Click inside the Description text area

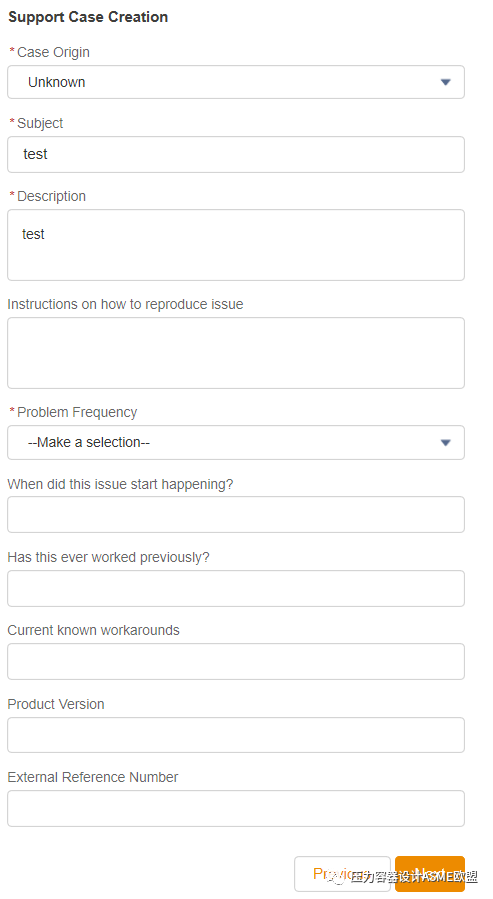click(x=236, y=245)
